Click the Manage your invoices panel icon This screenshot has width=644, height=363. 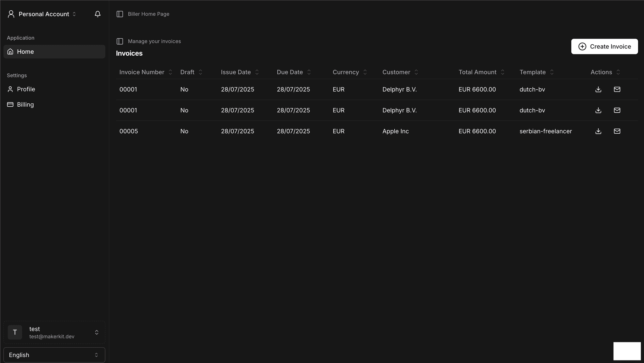(x=120, y=41)
